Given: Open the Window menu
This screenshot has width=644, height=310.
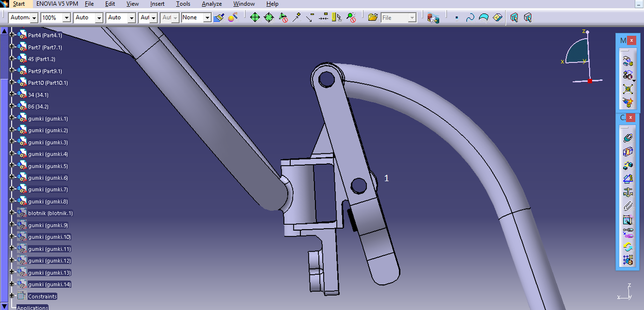Looking at the screenshot, I should 244,4.
